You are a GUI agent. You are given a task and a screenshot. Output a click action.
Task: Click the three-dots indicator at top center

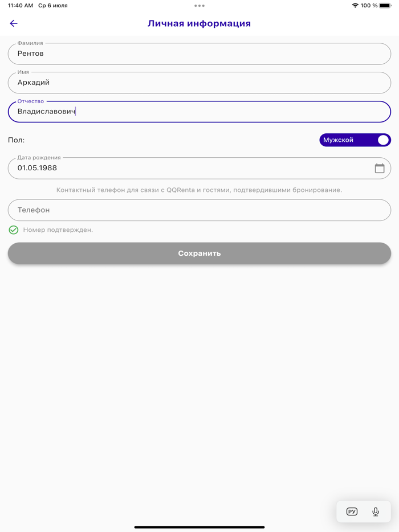pyautogui.click(x=199, y=5)
